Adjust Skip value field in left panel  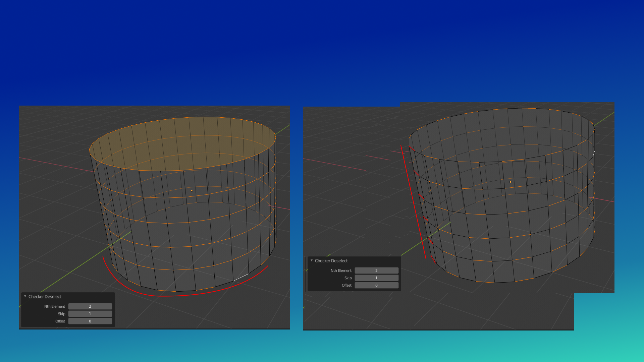90,314
